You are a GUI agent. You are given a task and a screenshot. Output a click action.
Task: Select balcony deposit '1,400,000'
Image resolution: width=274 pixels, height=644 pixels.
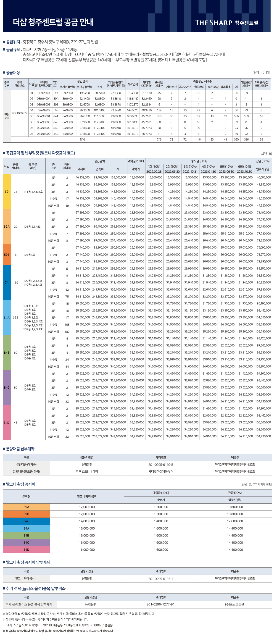coord(161,521)
